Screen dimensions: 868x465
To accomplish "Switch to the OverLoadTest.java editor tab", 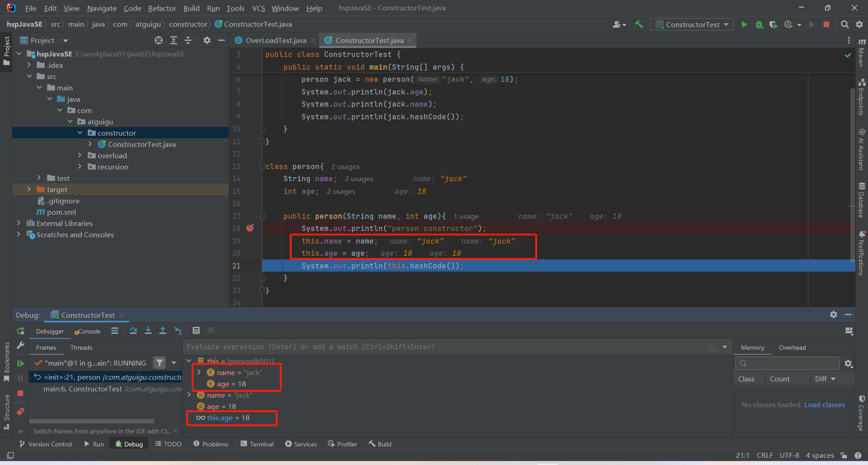I will [x=275, y=41].
